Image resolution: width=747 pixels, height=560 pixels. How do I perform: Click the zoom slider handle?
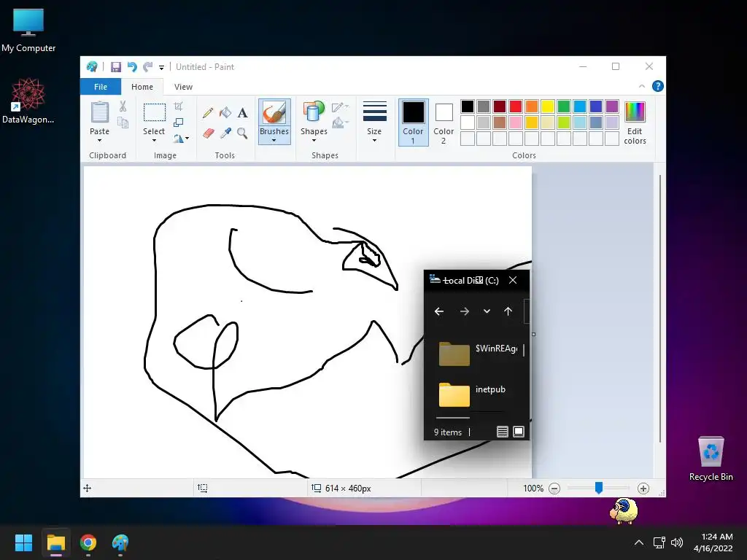pos(599,488)
